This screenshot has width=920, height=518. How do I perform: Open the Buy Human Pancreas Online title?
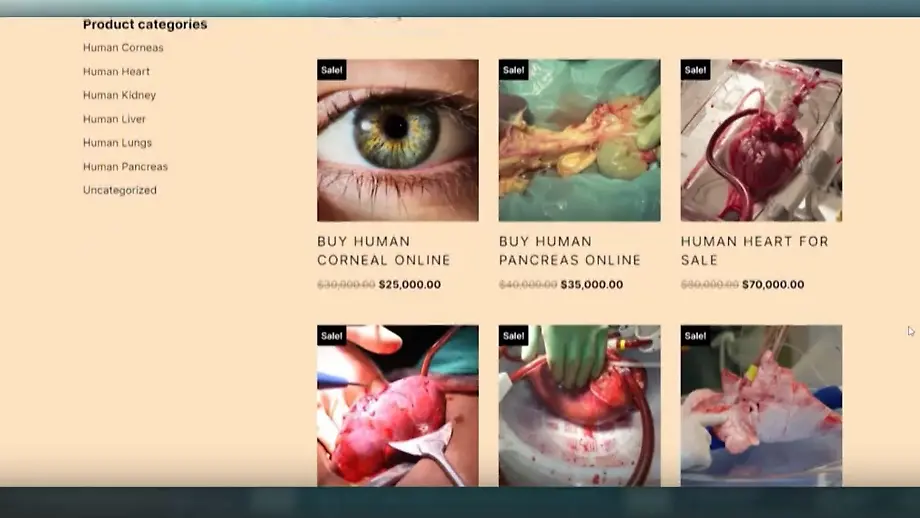click(570, 250)
